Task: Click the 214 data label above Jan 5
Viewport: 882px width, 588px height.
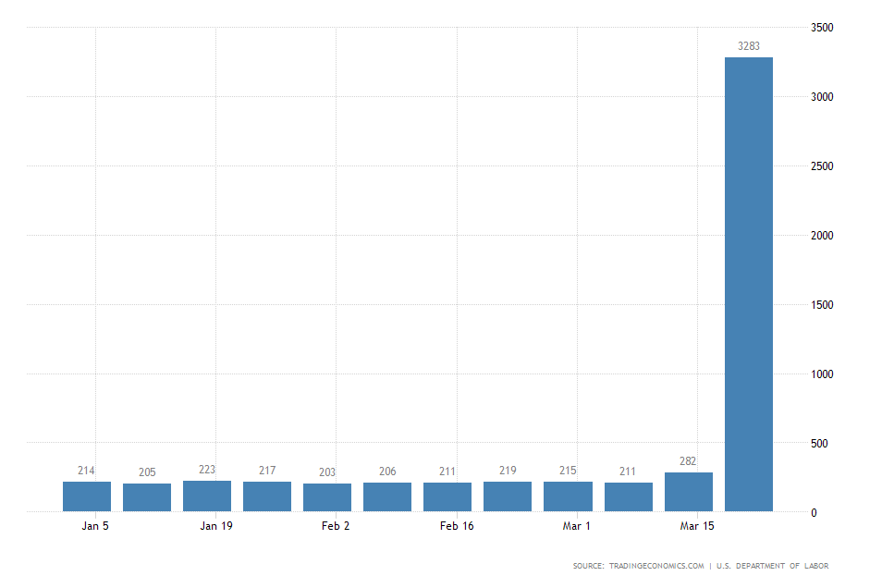Action: pos(86,472)
